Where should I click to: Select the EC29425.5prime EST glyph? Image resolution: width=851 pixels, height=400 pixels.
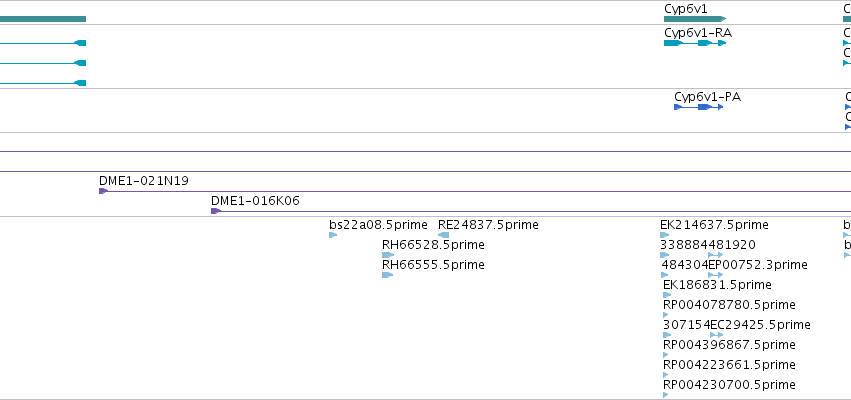[x=716, y=335]
